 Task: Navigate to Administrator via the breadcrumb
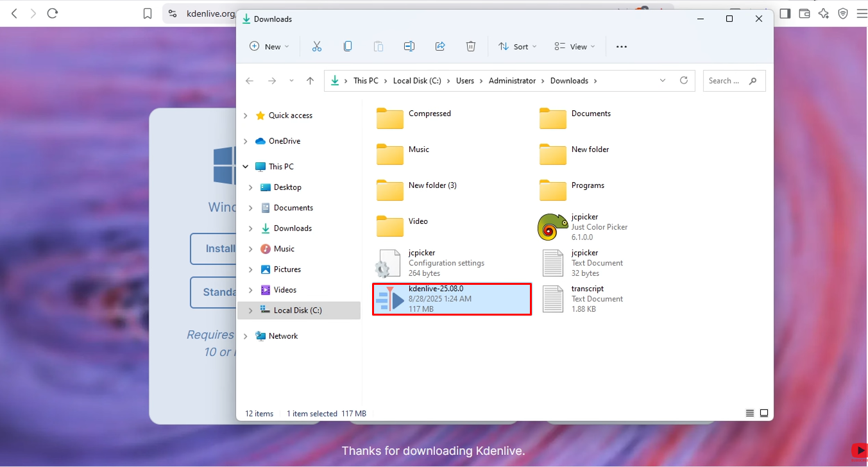(512, 80)
